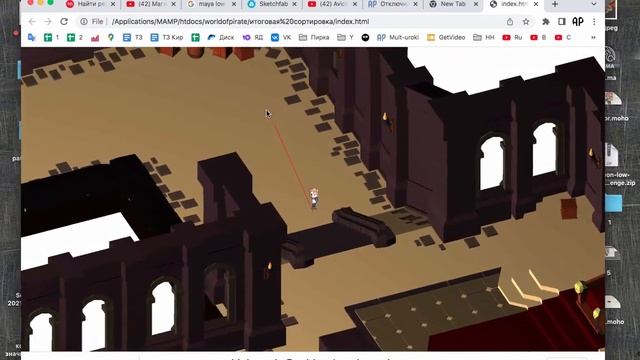Open the AP extension icon in toolbar
Screen dimensions: 640x360
tap(578, 22)
